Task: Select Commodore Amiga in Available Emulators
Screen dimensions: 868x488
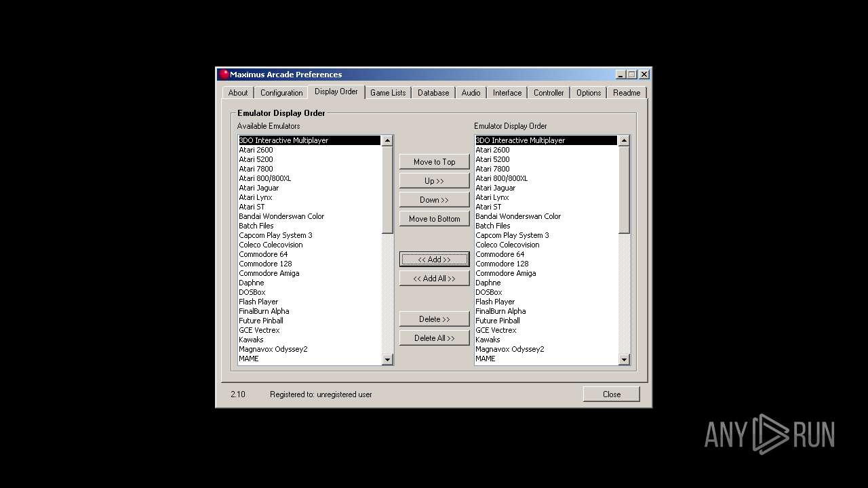Action: point(309,273)
